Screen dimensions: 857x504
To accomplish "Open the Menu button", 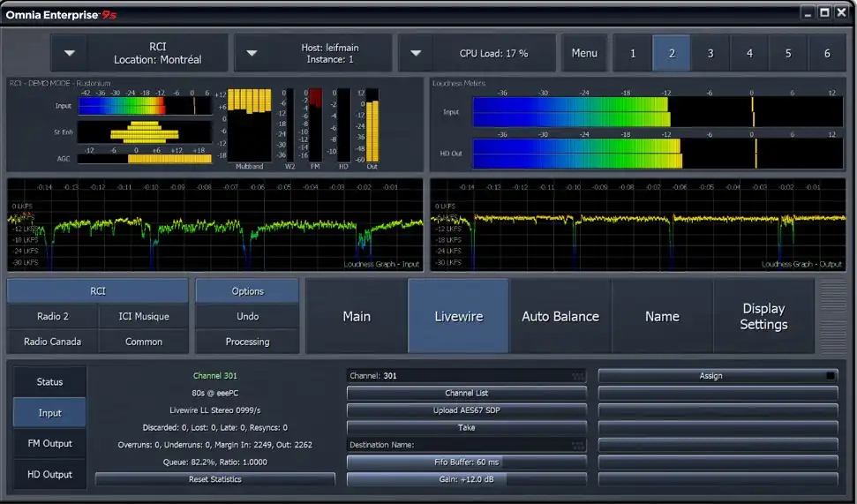I will 584,53.
